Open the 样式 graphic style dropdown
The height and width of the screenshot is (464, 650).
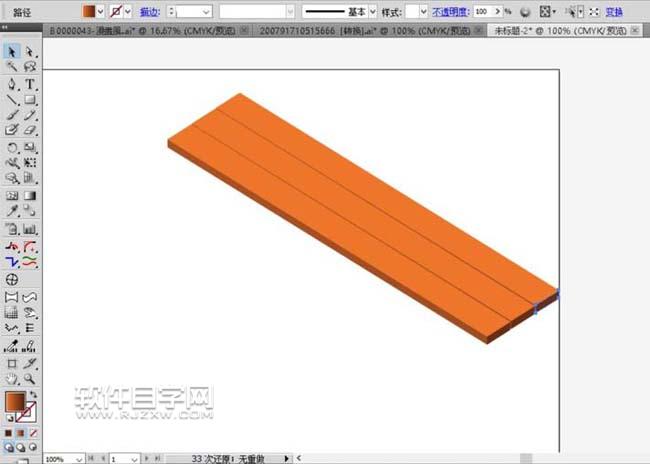coord(423,12)
